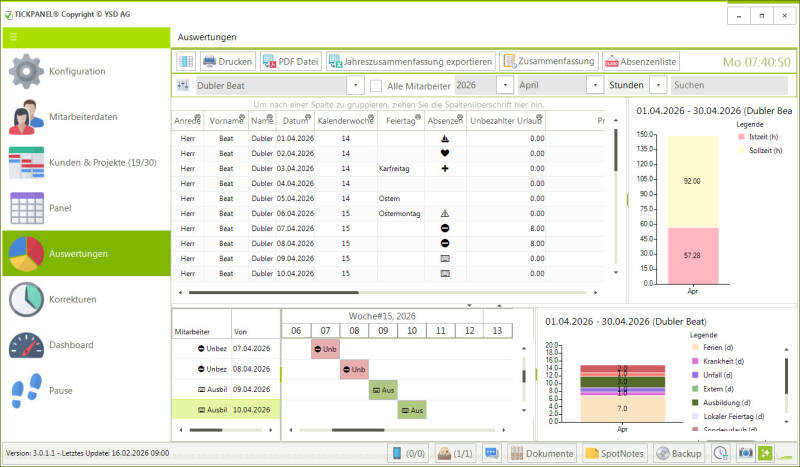Click the Pause footprints icon

click(x=26, y=390)
